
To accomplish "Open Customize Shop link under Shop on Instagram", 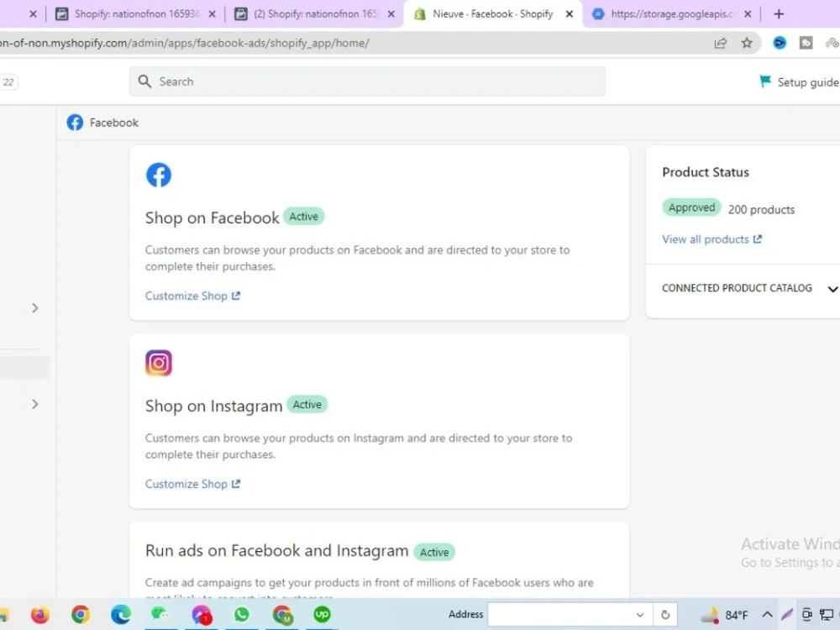I will pos(192,484).
